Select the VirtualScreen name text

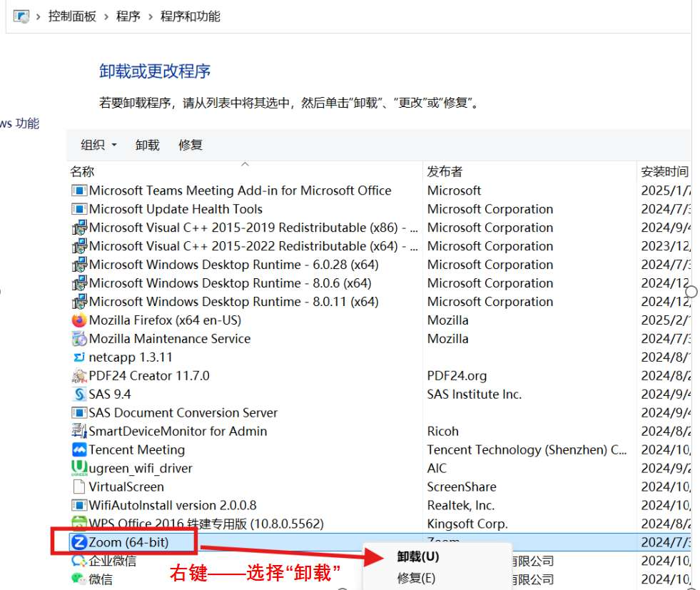(126, 487)
